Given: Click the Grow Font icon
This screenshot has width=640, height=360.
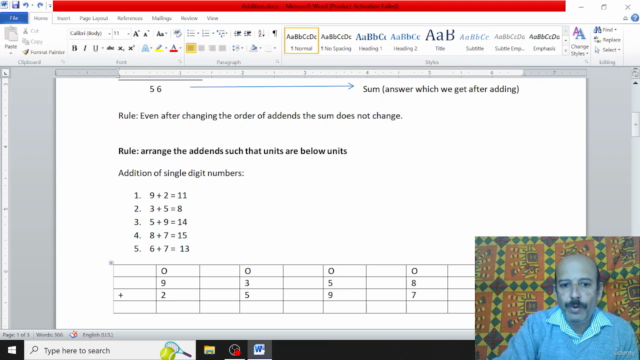Looking at the screenshot, I should tap(136, 33).
